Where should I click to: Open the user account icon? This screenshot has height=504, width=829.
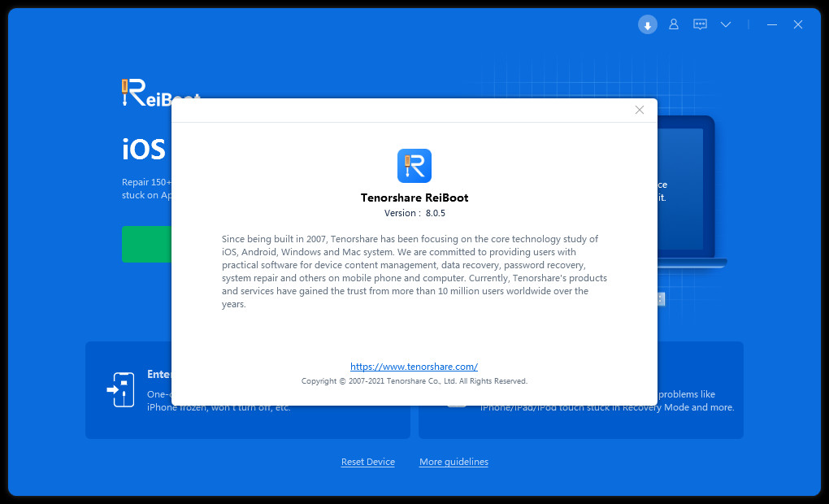point(674,24)
